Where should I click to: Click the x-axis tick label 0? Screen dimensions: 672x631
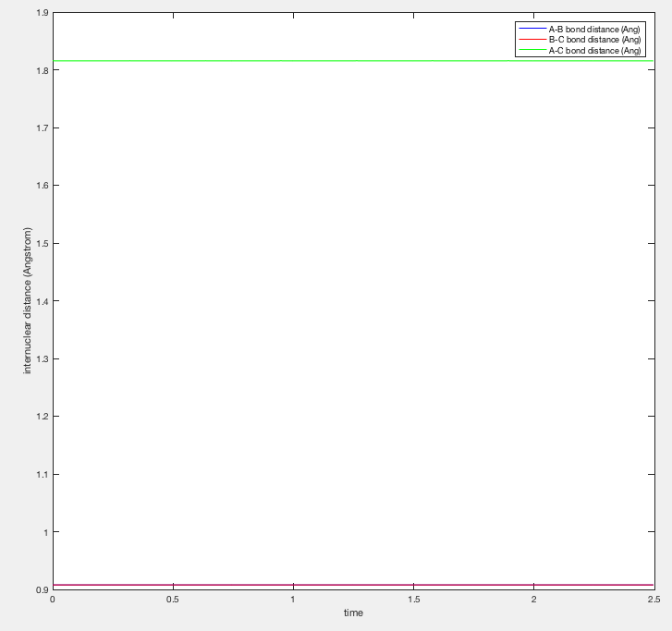pos(53,600)
